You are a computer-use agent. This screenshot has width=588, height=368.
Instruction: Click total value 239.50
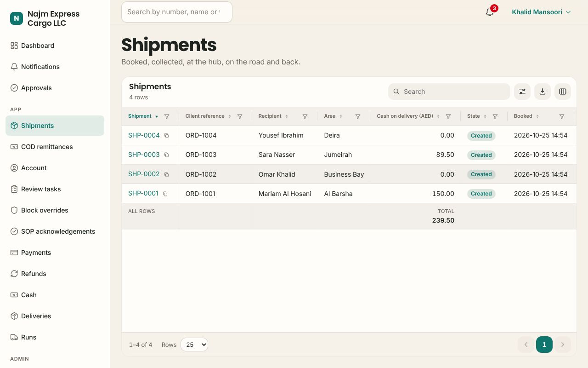[443, 220]
